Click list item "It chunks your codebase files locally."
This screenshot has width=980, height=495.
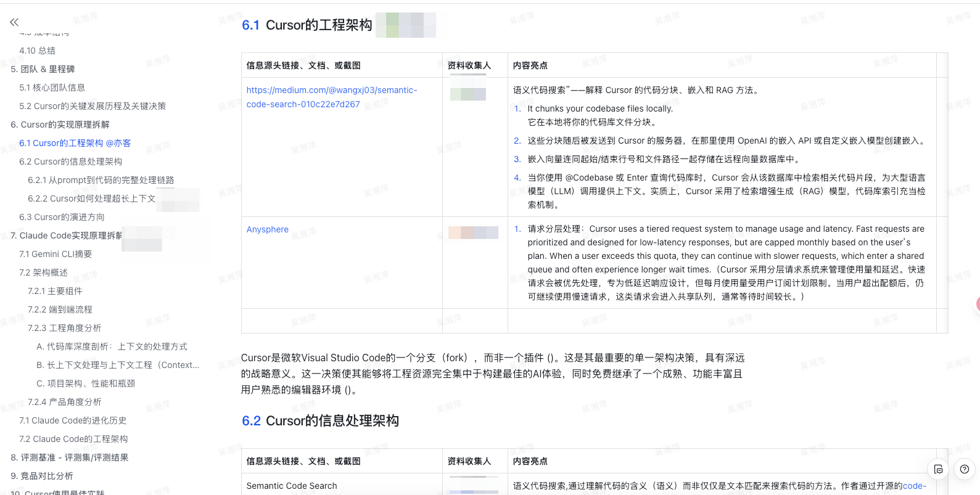[600, 108]
